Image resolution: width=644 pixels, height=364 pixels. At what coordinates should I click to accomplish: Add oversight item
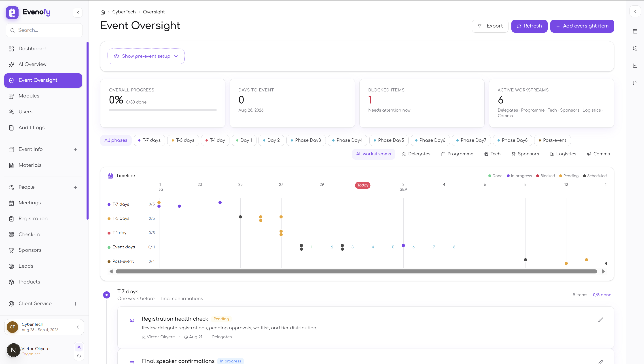coord(582,26)
